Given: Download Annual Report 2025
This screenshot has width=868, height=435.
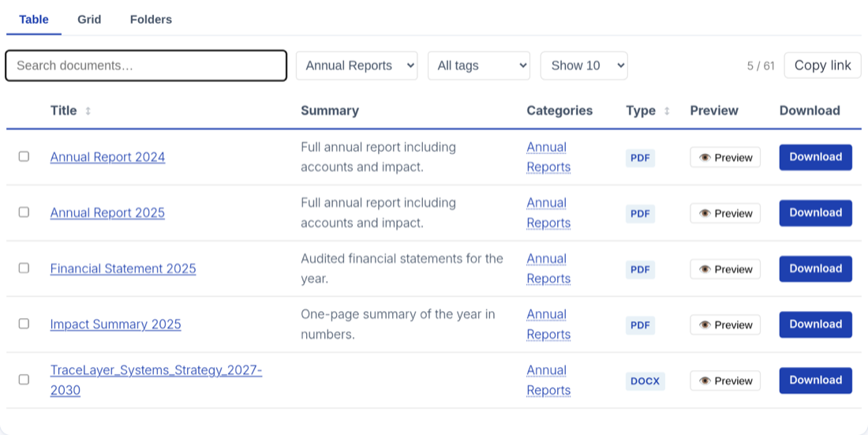Looking at the screenshot, I should coord(815,213).
